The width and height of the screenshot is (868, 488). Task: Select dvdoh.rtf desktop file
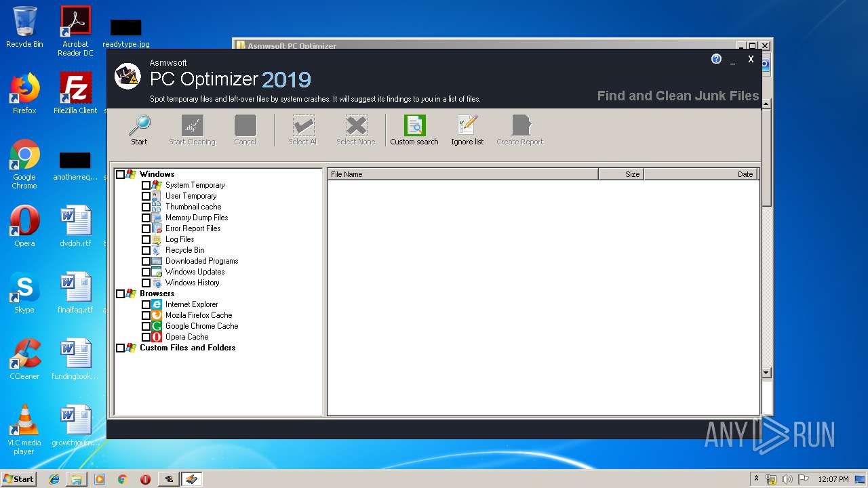pos(75,226)
